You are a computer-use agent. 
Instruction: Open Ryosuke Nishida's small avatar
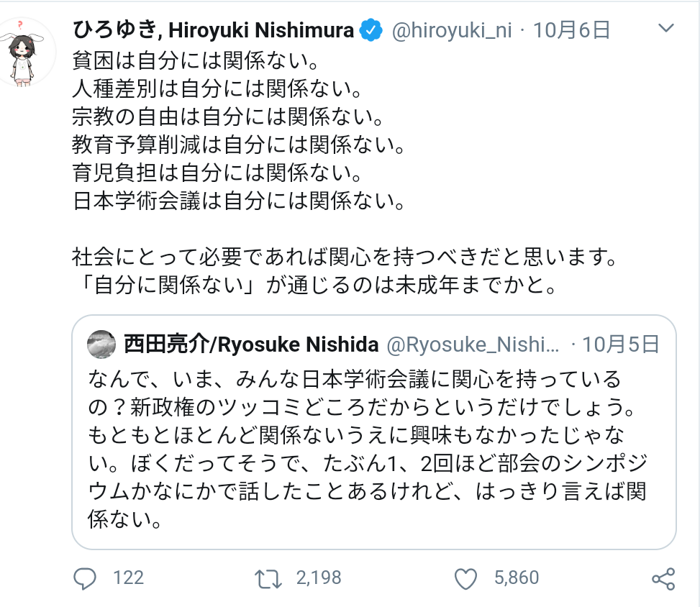click(101, 344)
